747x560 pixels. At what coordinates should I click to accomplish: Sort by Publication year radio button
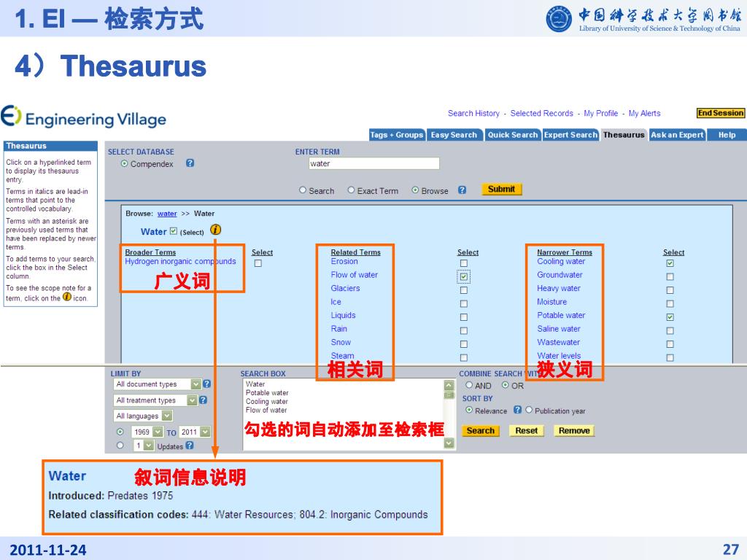click(x=529, y=410)
